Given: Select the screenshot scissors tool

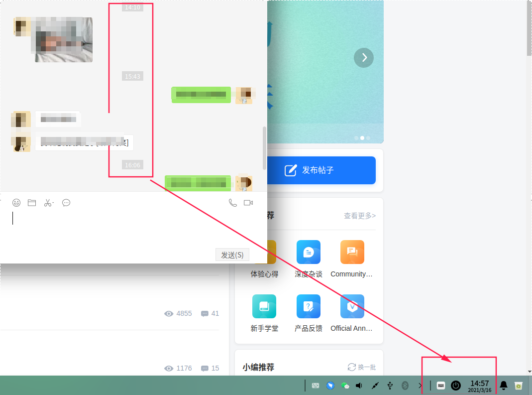Looking at the screenshot, I should click(x=48, y=203).
